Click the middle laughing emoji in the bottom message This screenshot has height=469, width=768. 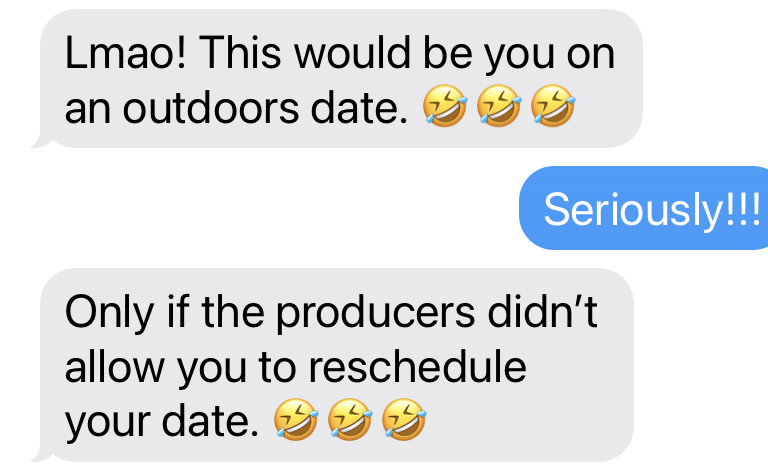348,421
